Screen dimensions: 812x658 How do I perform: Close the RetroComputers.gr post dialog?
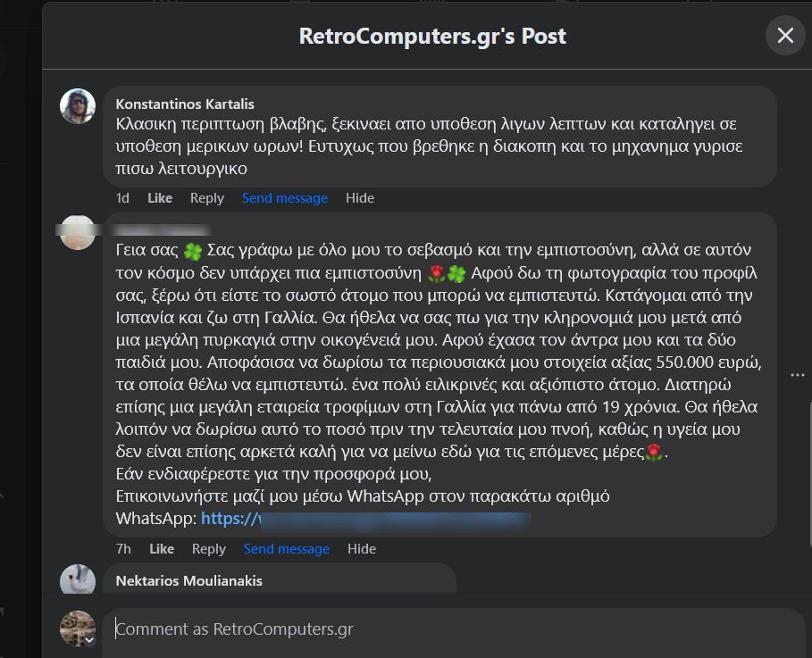pyautogui.click(x=785, y=36)
